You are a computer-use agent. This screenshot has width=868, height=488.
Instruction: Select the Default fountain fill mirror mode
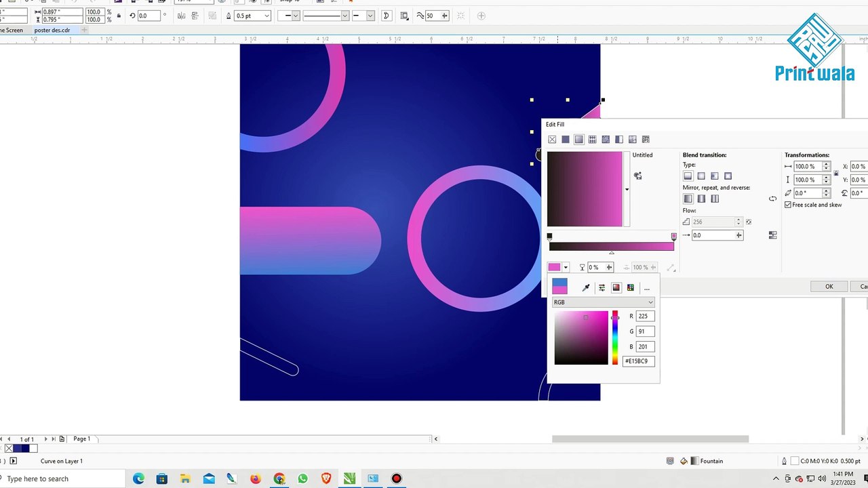coord(688,199)
